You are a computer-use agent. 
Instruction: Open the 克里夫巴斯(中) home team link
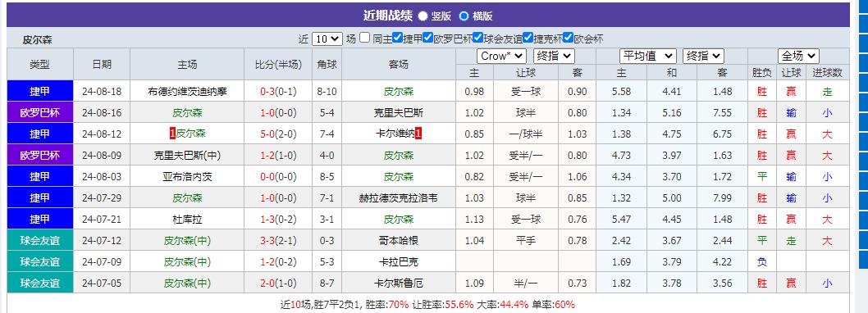click(x=187, y=156)
